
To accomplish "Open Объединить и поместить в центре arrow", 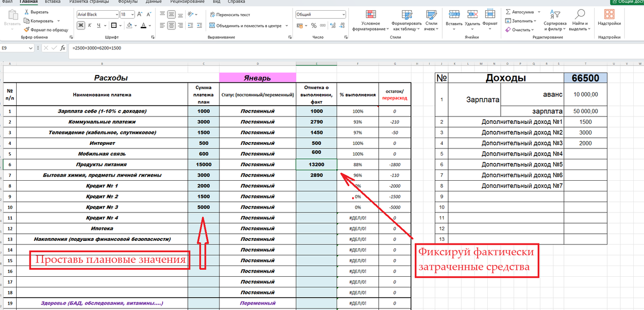I will click(287, 25).
